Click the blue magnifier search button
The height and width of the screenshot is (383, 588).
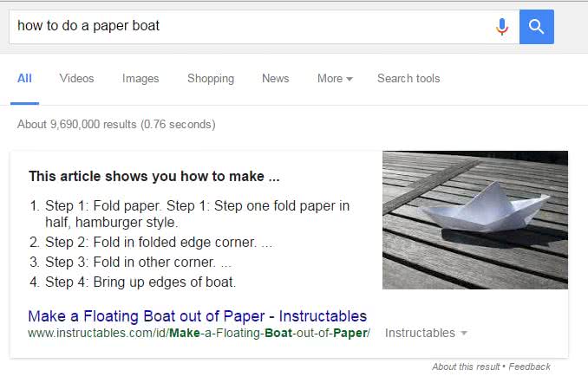537,27
